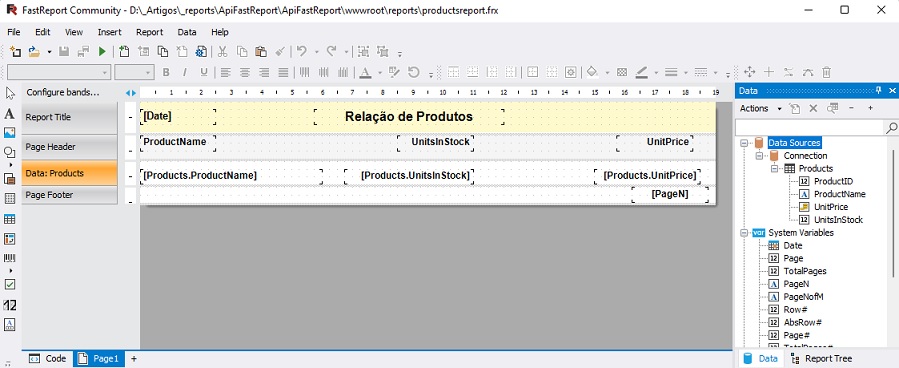Run the report with the green Preview button
The height and width of the screenshot is (368, 899).
[x=102, y=52]
